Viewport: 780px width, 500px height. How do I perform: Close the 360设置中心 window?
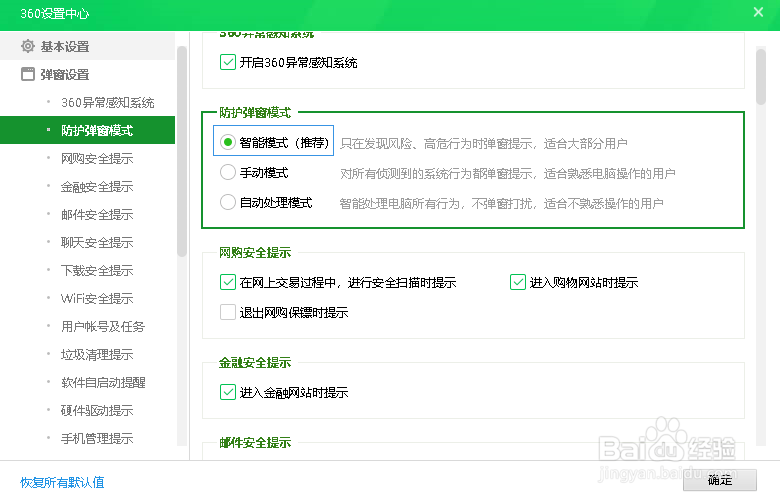tap(758, 12)
